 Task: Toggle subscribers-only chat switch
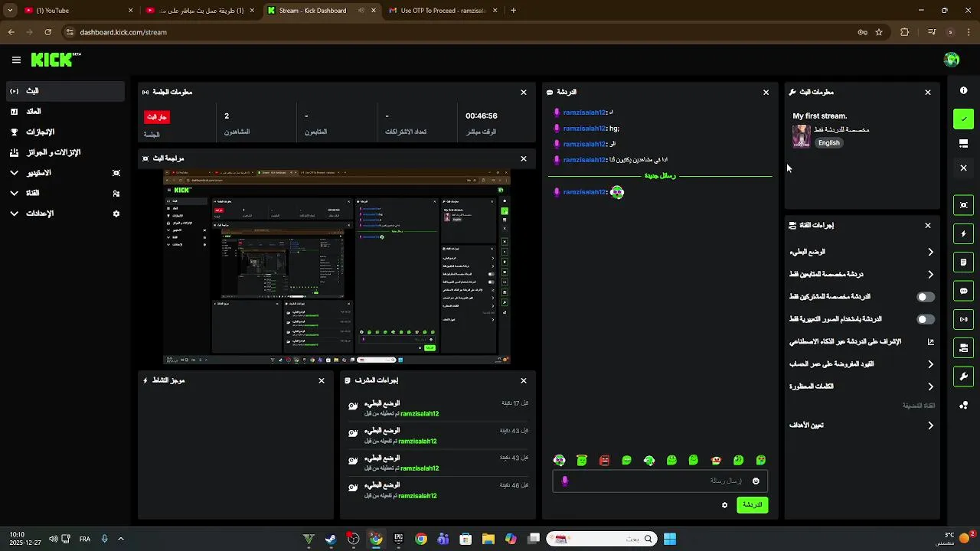926,297
